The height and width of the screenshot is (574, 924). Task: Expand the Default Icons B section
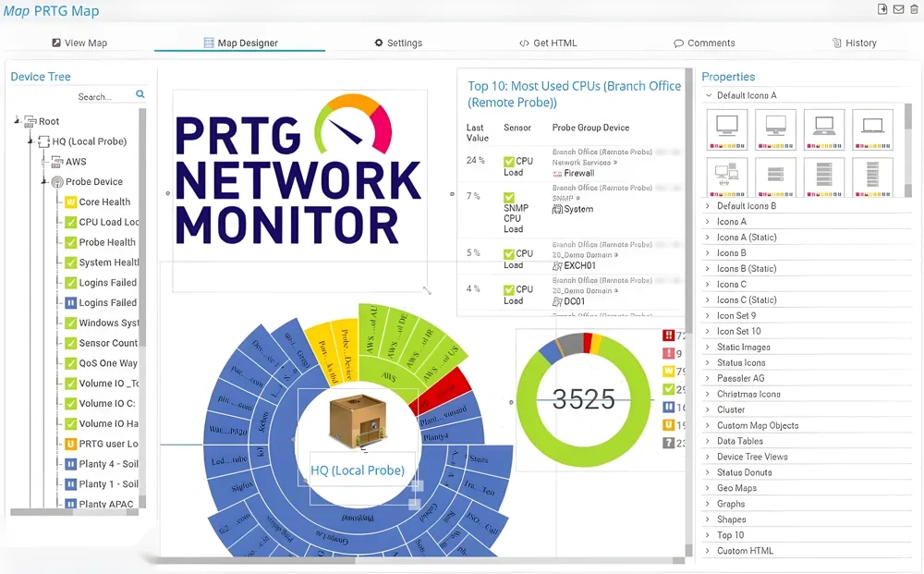709,206
